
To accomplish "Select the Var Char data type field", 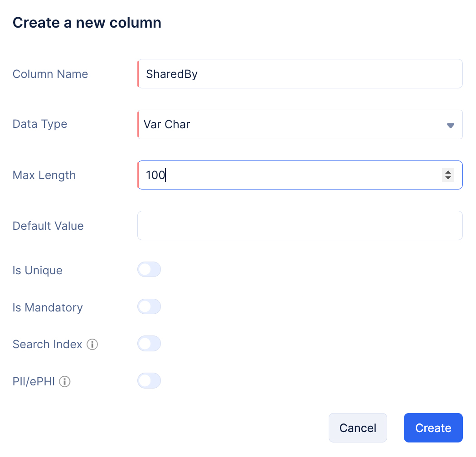I will point(290,124).
